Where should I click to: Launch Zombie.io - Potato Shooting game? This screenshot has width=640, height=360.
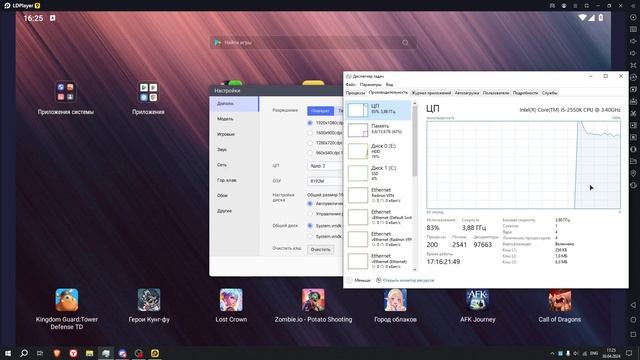point(313,300)
